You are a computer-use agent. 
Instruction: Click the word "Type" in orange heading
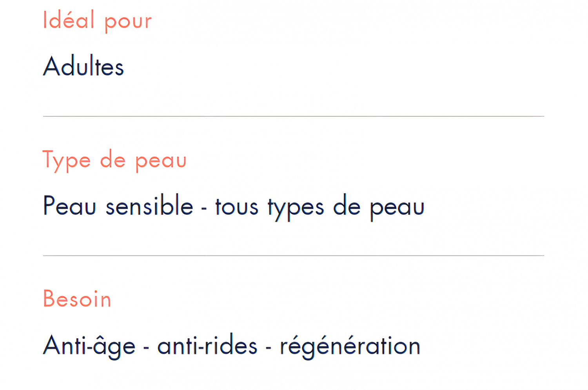[67, 161]
